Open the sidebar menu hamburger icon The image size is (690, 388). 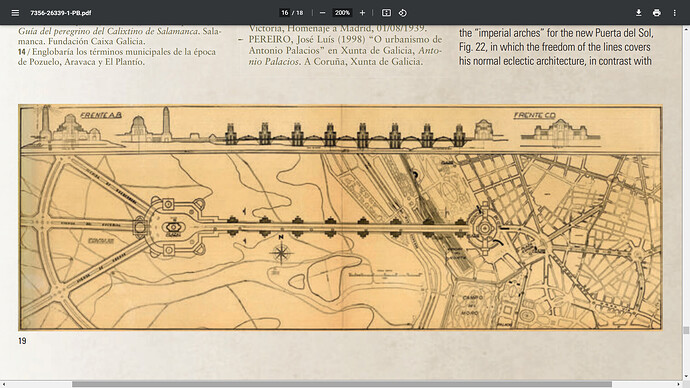[15, 13]
